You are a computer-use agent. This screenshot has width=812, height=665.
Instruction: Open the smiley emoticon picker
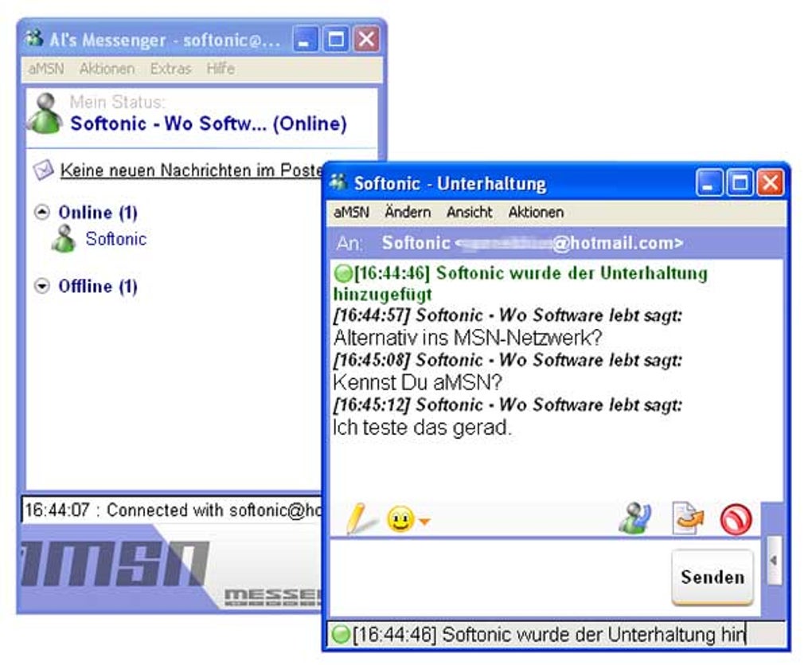[400, 519]
